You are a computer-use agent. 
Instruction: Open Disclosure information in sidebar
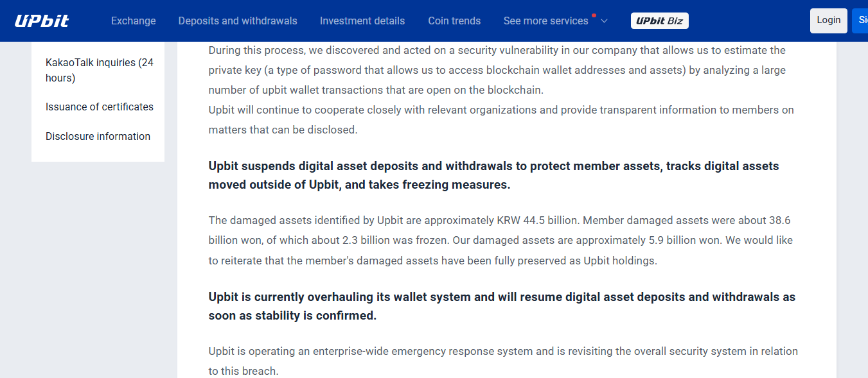[98, 136]
